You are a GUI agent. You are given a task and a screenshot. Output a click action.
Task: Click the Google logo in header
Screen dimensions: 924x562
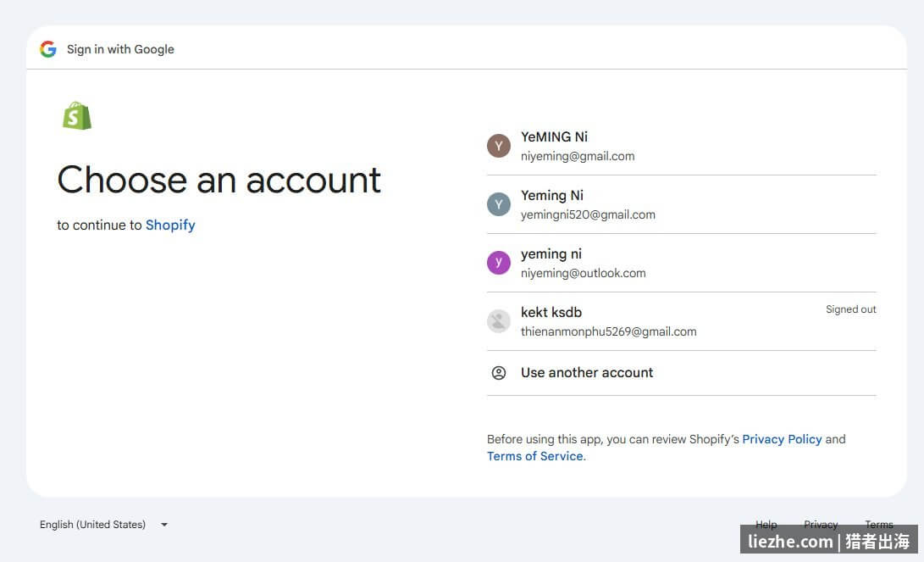tap(48, 49)
